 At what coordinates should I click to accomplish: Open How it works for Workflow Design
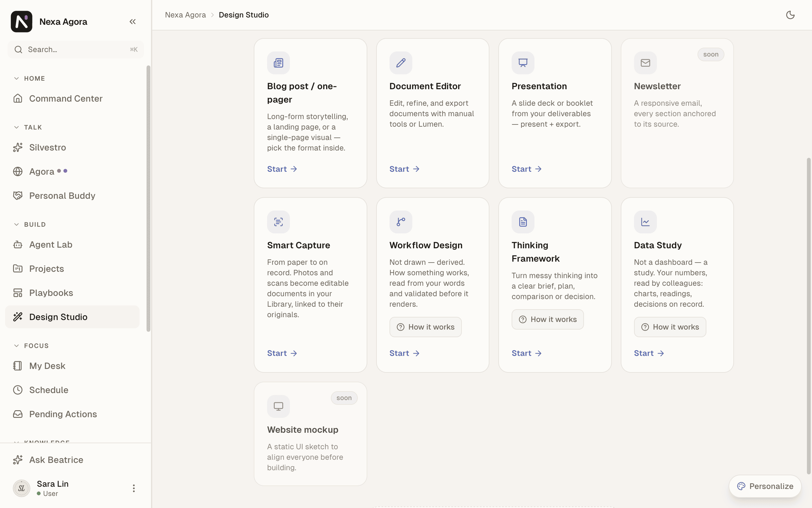click(x=425, y=327)
